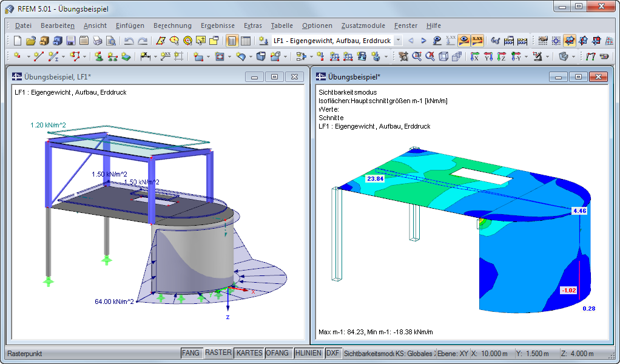This screenshot has height=364, width=620.
Task: Show results using the eye icon
Action: click(463, 40)
